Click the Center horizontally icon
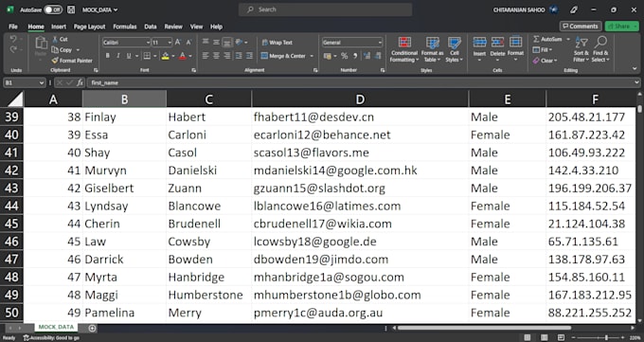The width and height of the screenshot is (644, 342). click(216, 56)
